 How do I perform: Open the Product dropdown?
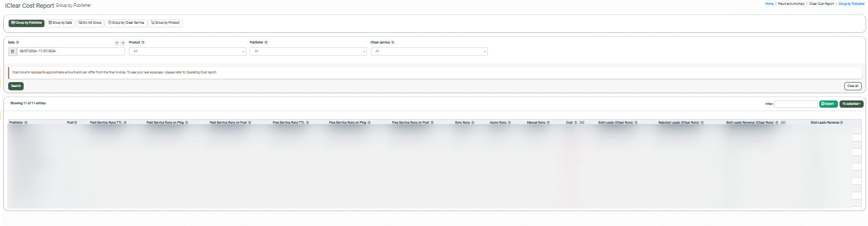pyautogui.click(x=187, y=51)
